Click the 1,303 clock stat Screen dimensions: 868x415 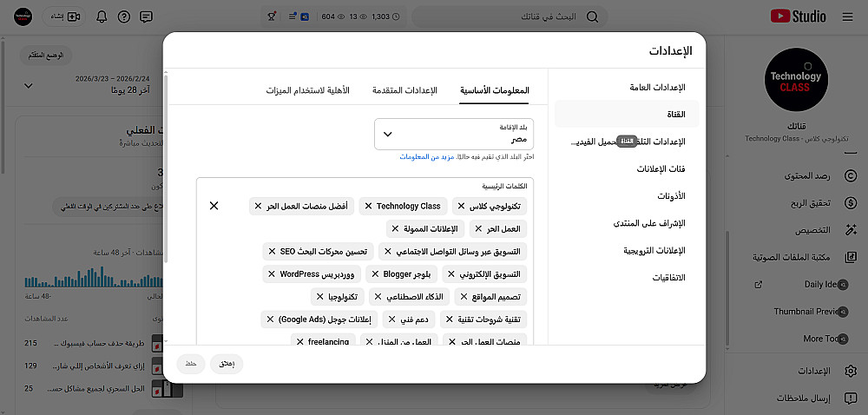click(x=385, y=16)
